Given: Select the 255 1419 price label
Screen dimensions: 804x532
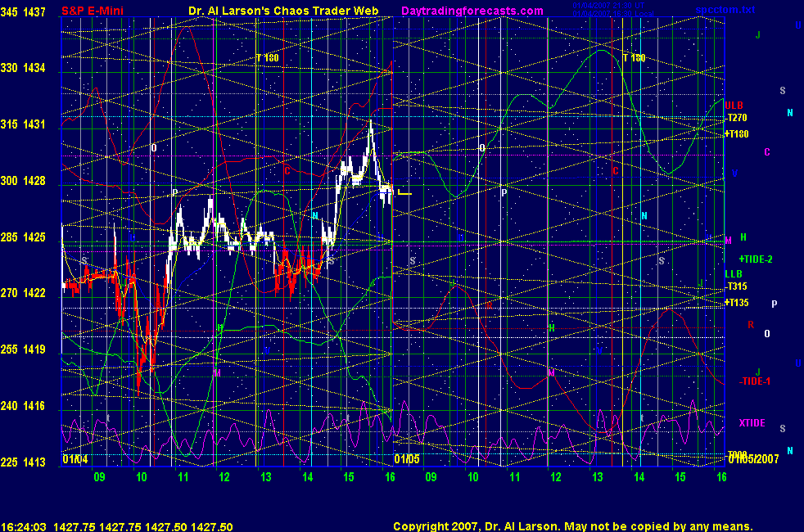Looking at the screenshot, I should [x=23, y=349].
